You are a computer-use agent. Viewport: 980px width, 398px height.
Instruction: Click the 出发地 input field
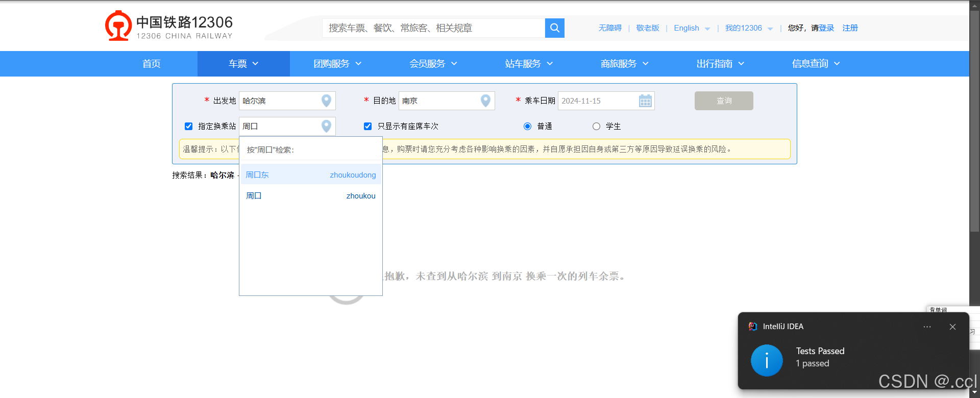point(287,101)
